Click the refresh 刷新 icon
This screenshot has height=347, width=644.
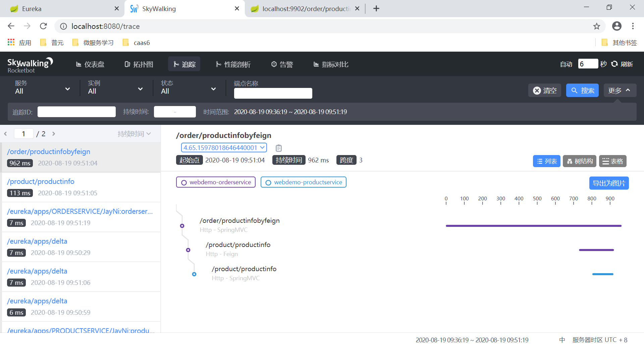tap(614, 64)
